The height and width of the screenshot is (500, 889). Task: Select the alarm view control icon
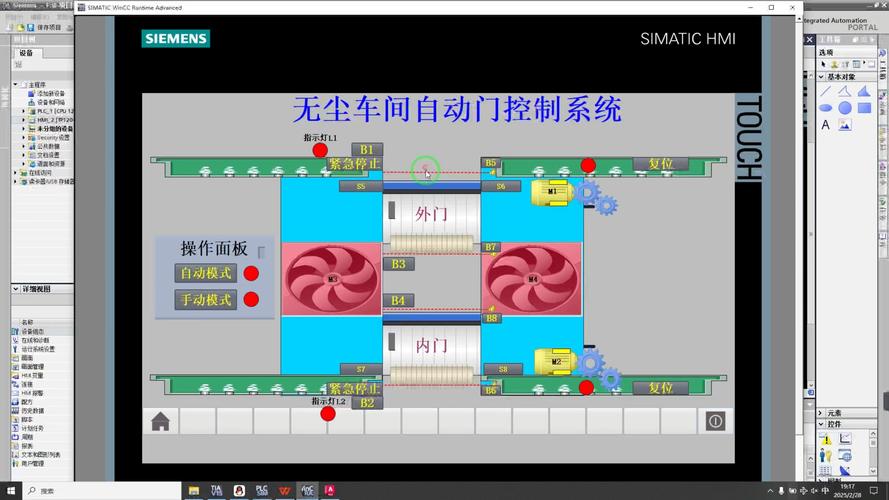(x=826, y=439)
